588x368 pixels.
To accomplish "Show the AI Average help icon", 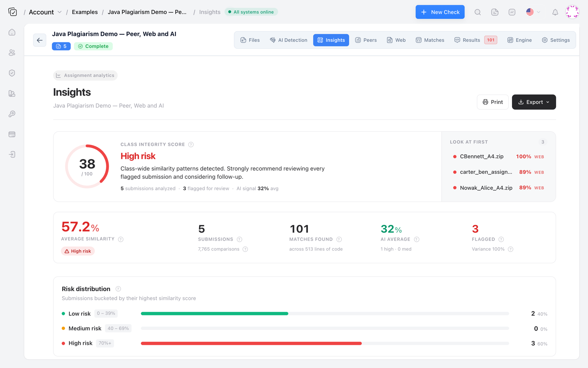I will (x=416, y=239).
